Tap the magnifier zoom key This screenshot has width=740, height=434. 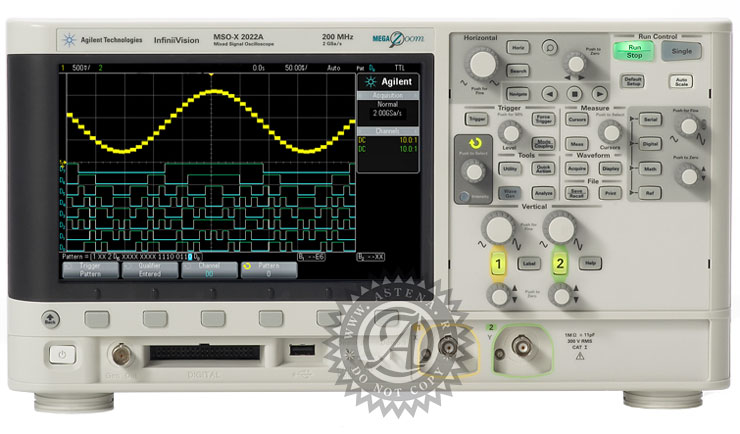pyautogui.click(x=549, y=47)
